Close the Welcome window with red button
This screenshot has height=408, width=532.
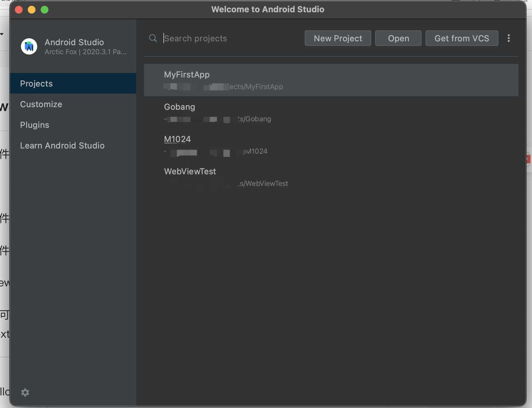click(x=19, y=10)
